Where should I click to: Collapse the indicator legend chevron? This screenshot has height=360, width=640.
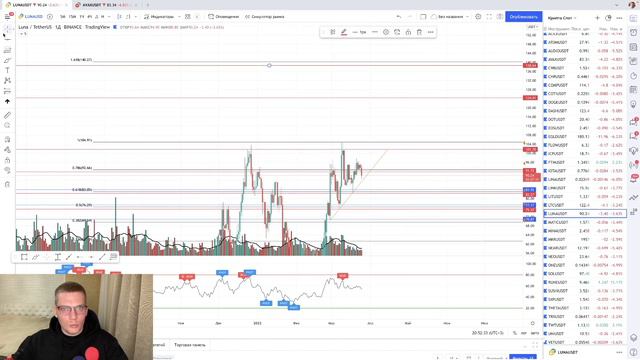tap(23, 33)
